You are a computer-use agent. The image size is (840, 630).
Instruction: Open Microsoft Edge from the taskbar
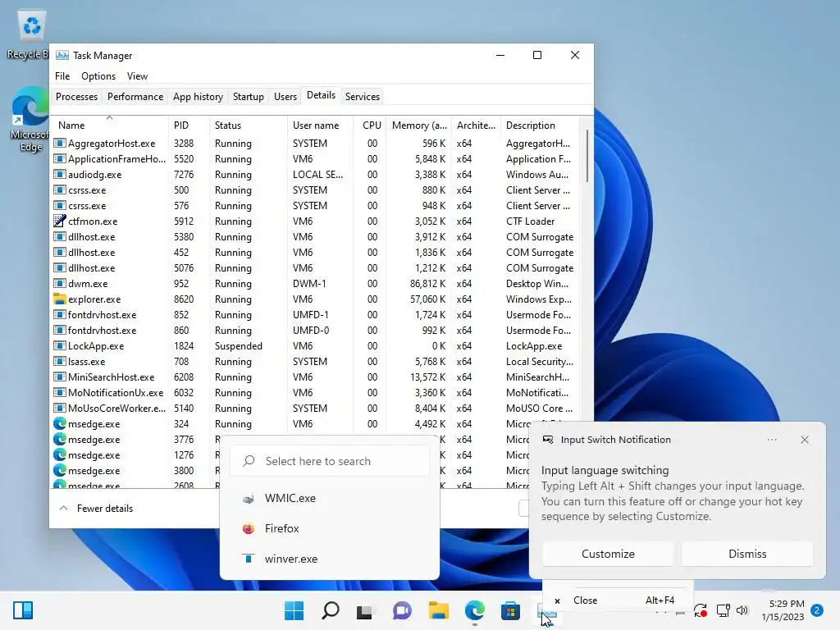click(475, 610)
